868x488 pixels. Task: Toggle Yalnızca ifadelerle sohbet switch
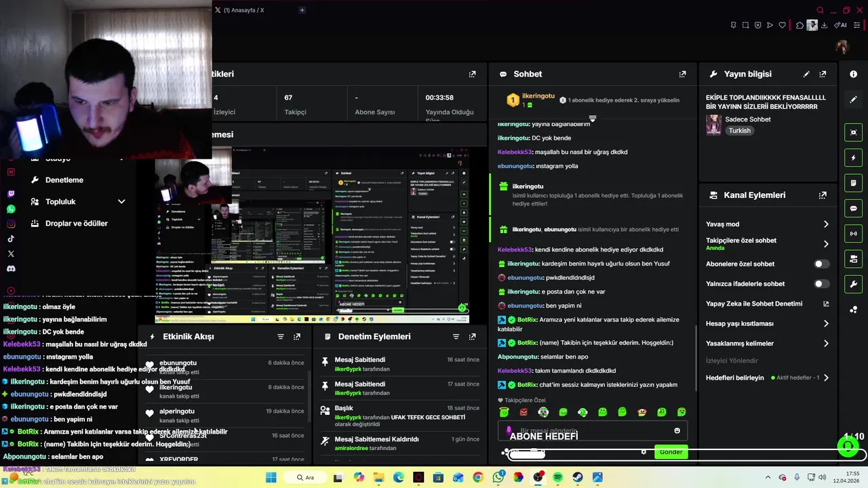(x=821, y=284)
